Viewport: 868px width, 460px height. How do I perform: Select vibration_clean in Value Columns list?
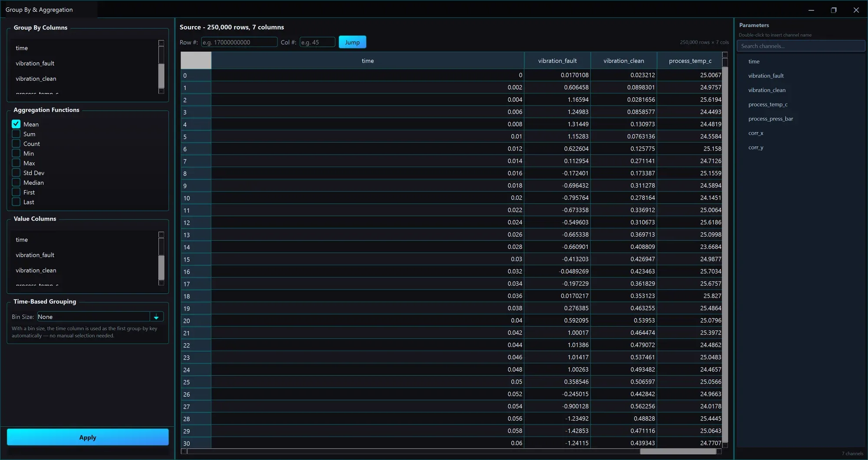coord(84,270)
